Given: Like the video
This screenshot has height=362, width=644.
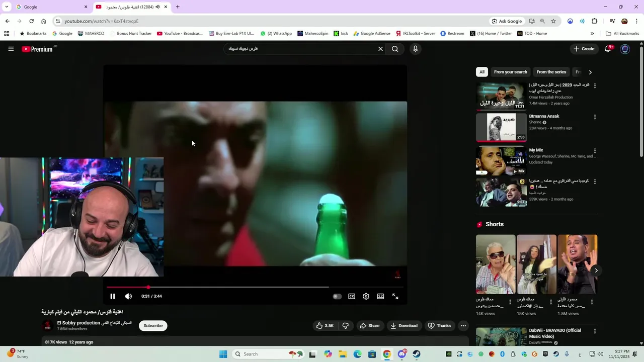Looking at the screenshot, I should pos(325,326).
